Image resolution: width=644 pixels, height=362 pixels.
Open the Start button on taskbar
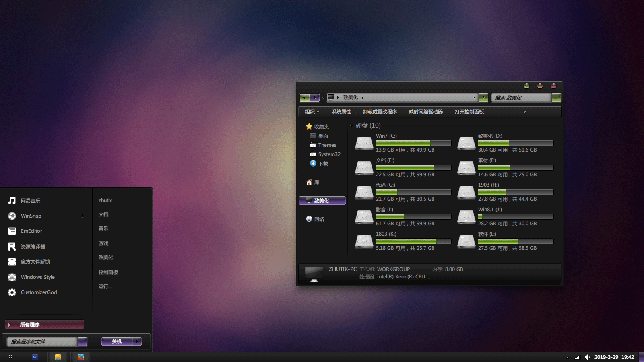pyautogui.click(x=11, y=357)
